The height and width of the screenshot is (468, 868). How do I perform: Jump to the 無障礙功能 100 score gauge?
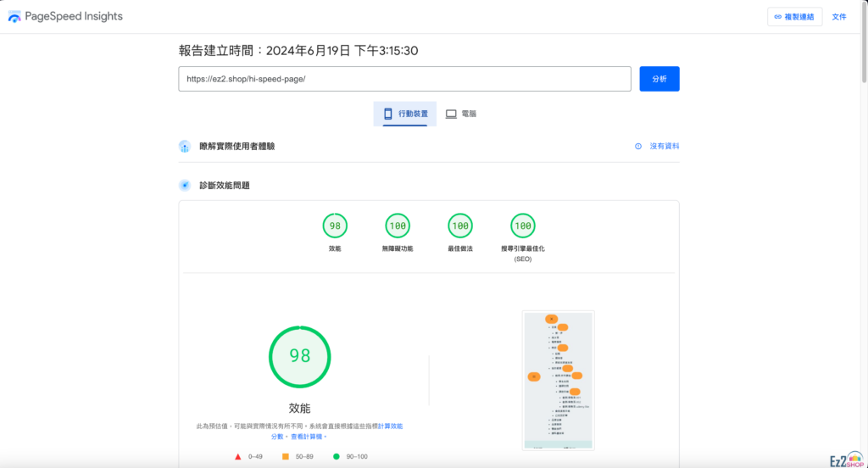pyautogui.click(x=398, y=226)
